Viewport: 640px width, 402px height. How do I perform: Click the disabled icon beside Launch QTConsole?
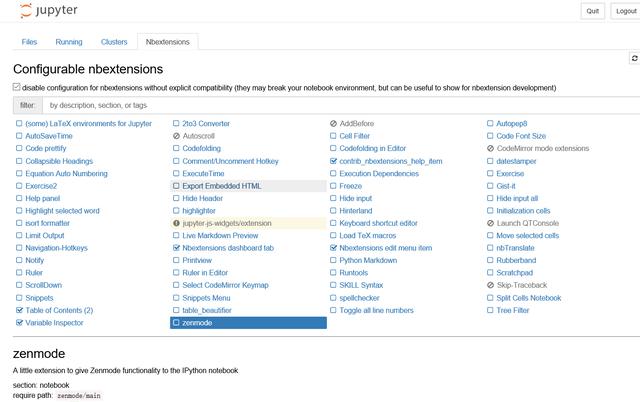[491, 223]
